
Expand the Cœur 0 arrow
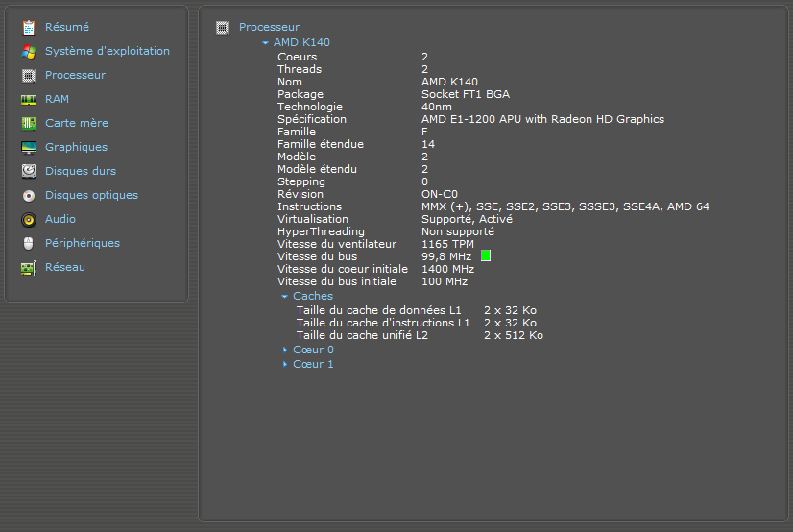285,350
